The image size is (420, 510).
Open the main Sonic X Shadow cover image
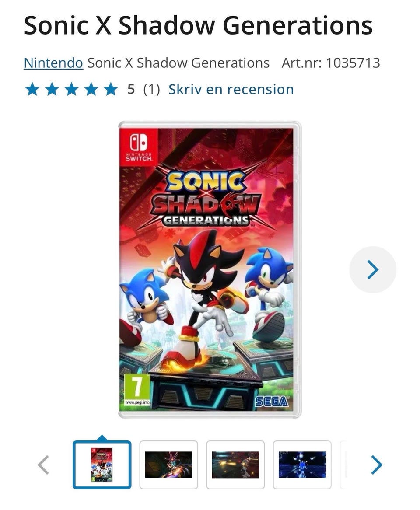pyautogui.click(x=210, y=269)
